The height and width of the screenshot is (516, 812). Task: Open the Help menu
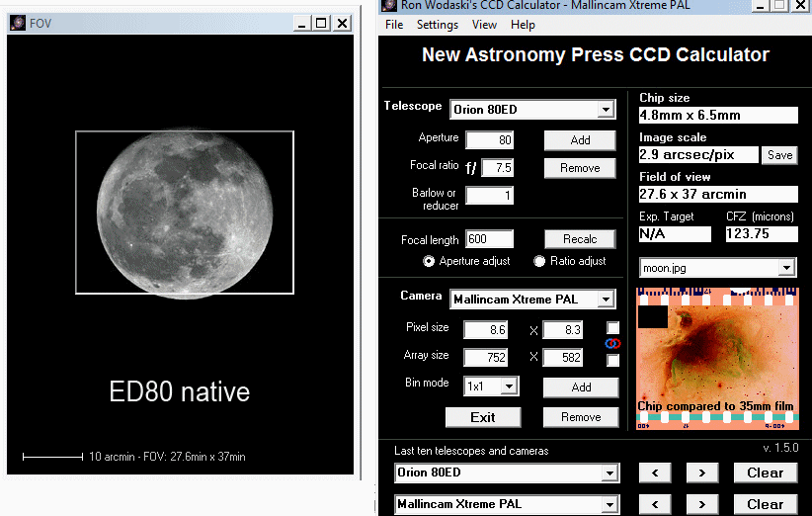523,25
